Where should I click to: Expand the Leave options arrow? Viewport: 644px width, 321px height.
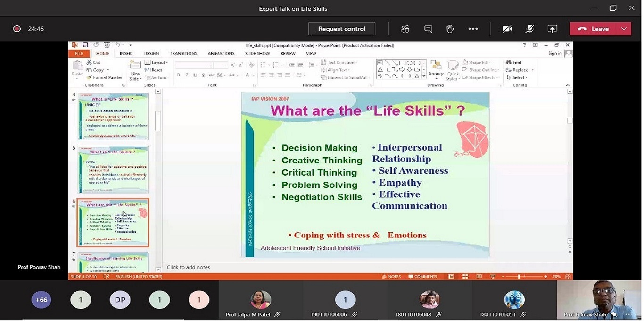tap(624, 29)
